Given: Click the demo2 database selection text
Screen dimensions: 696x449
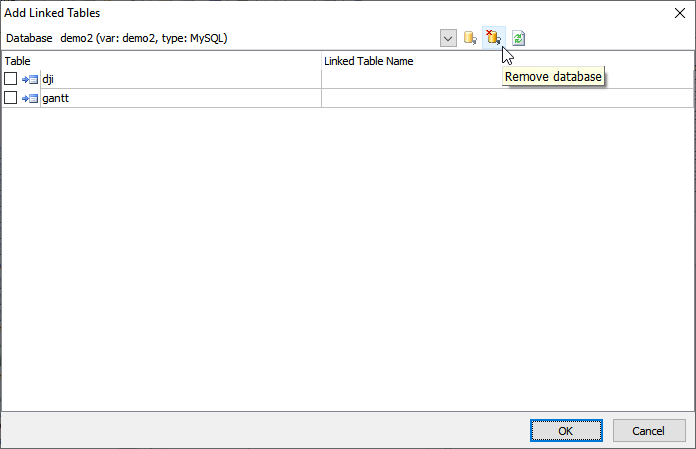Looking at the screenshot, I should tap(144, 38).
